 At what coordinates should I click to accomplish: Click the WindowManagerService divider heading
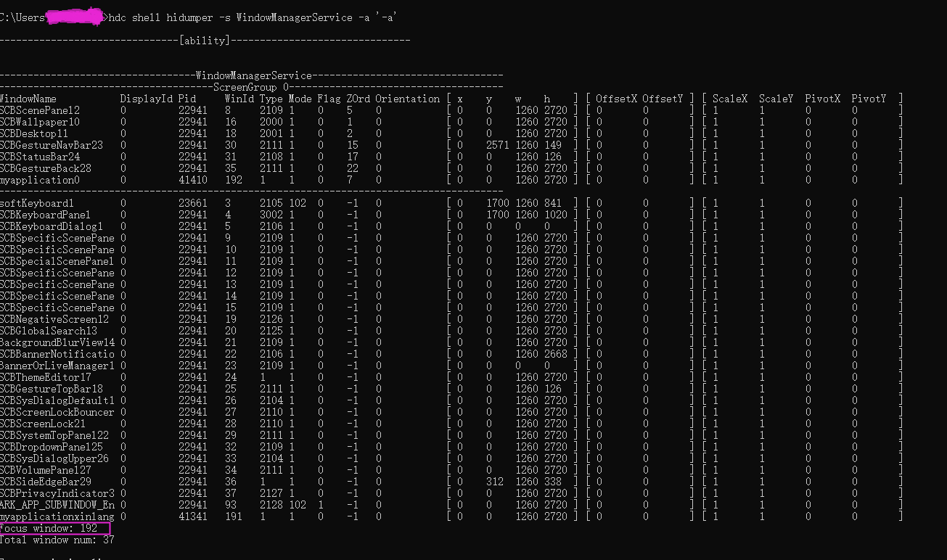[x=254, y=75]
